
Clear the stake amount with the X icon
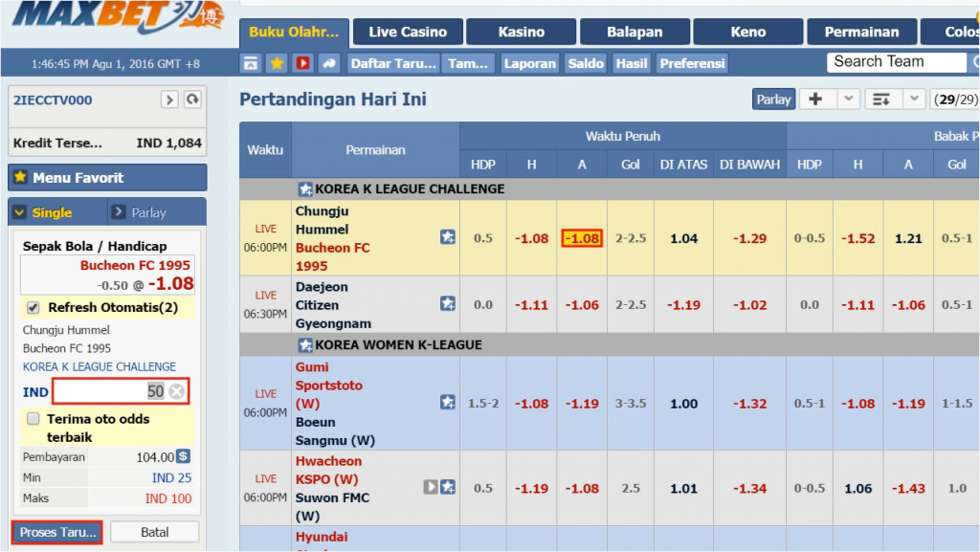point(176,391)
